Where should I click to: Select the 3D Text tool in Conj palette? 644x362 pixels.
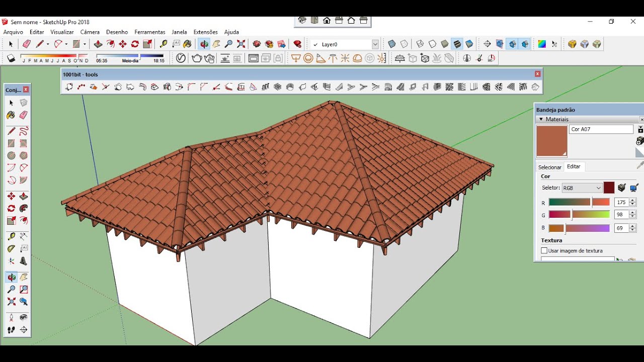[x=24, y=261]
